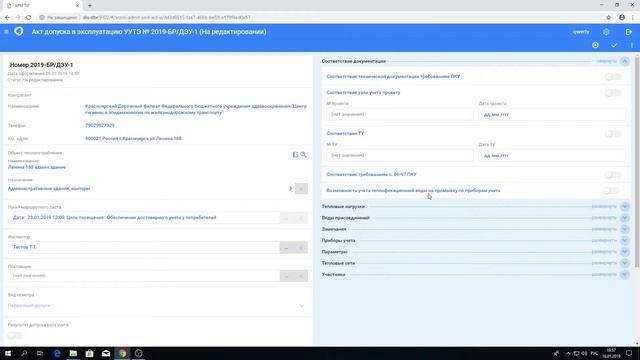Clear the route sheet field with X
This screenshot has width=640, height=360.
[x=301, y=218]
